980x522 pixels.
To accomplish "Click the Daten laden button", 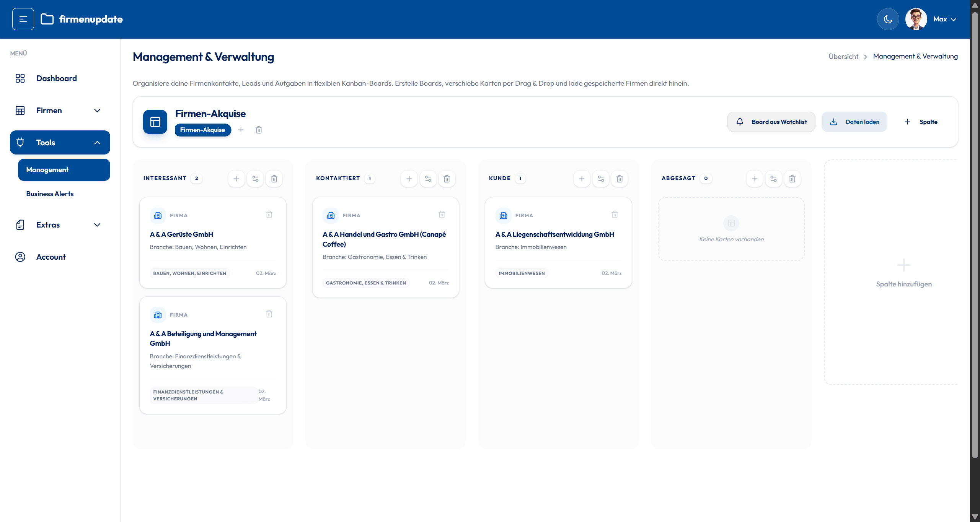I will click(854, 122).
